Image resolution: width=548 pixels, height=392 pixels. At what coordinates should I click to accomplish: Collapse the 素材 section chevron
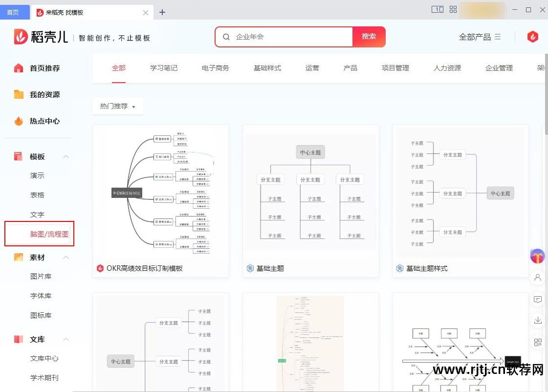coord(66,257)
